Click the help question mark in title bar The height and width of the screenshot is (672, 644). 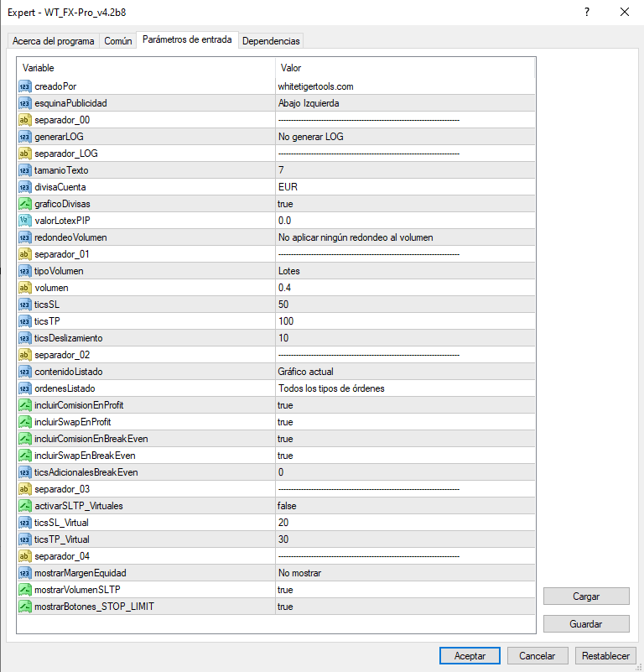[587, 12]
